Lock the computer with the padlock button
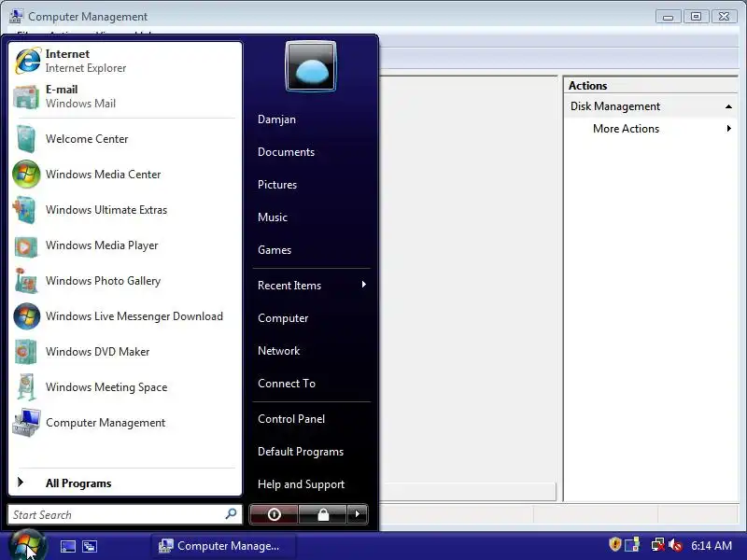The image size is (747, 560). (x=323, y=514)
